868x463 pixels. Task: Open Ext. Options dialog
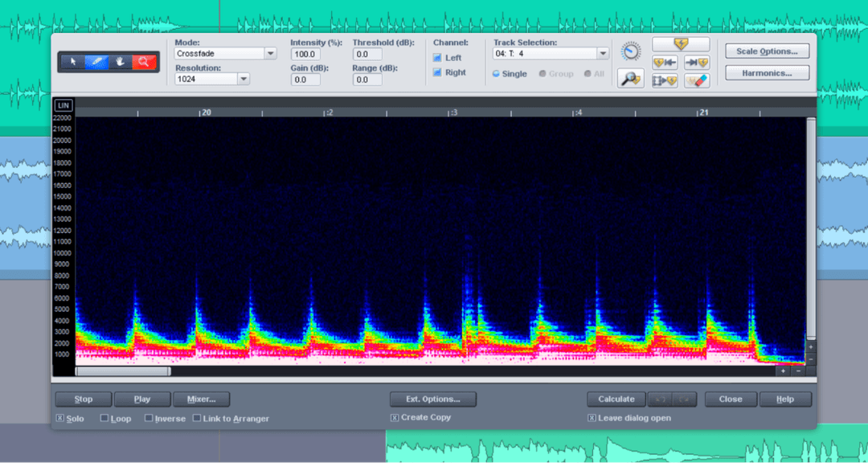432,399
